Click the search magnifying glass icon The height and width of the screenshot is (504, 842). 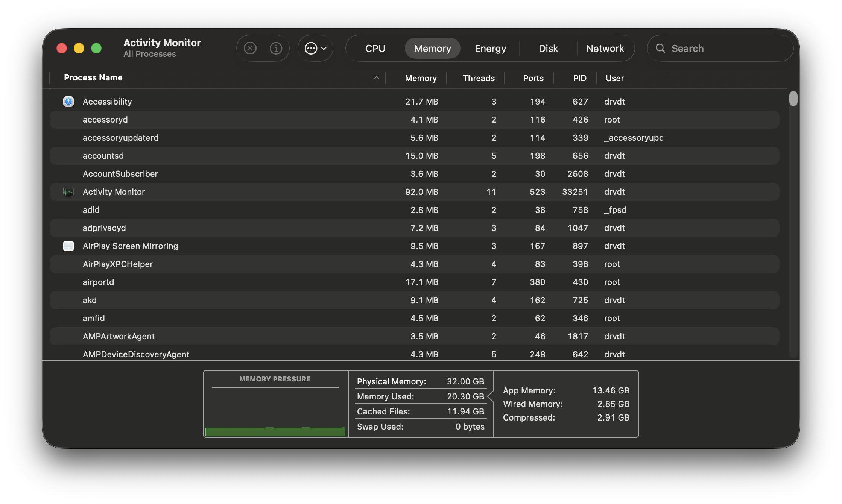coord(660,48)
